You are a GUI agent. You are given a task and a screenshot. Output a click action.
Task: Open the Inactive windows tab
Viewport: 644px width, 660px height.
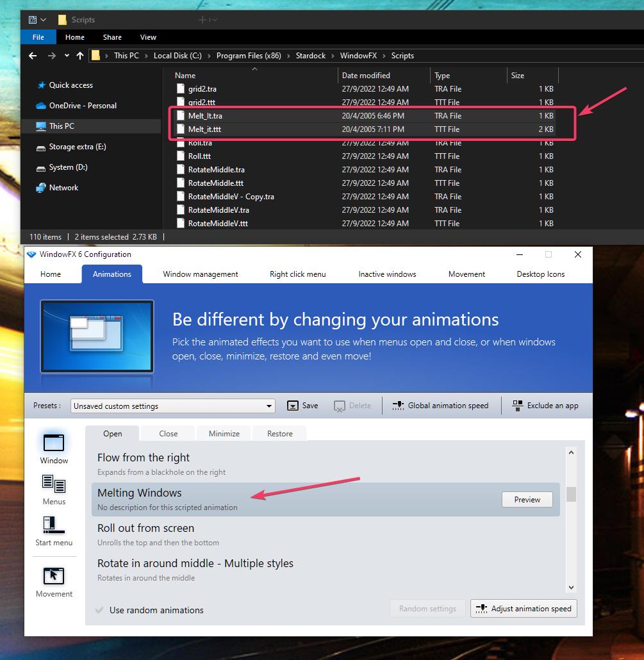coord(387,274)
